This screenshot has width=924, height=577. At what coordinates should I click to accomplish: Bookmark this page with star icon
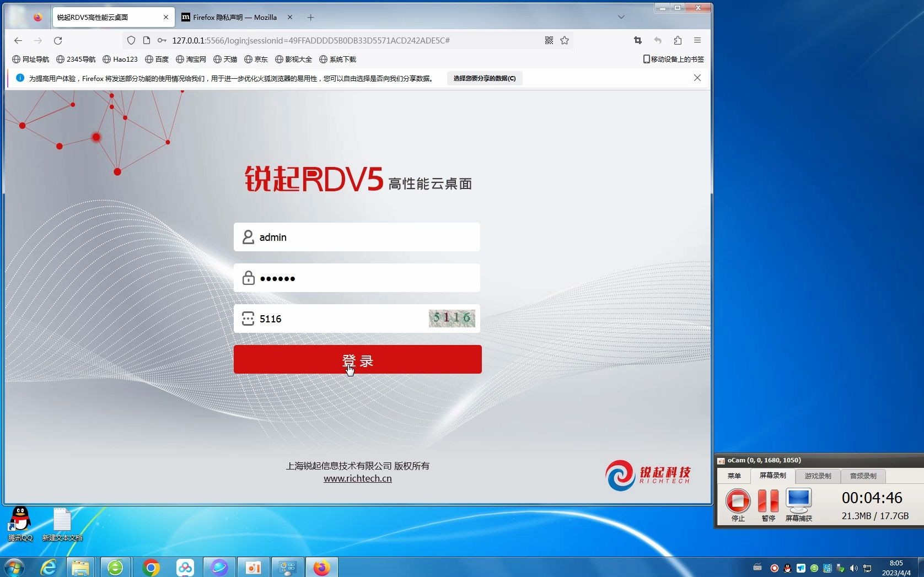[565, 40]
